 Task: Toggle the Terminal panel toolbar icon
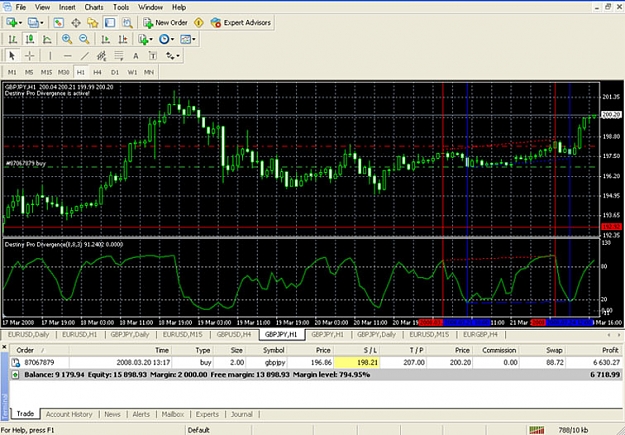110,23
